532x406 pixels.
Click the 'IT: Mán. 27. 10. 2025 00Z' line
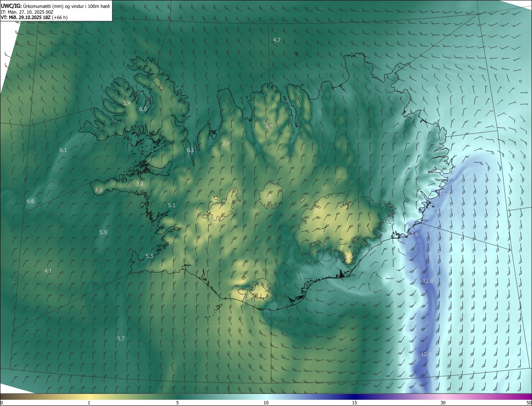[x=27, y=12]
